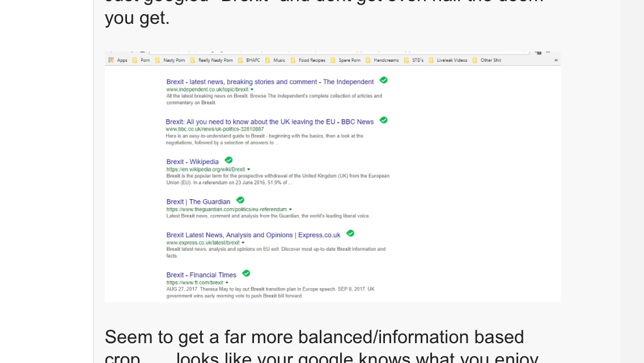Click the green safety badge beside Brexit - Wikipedia
This screenshot has height=363, width=644.
229,160
